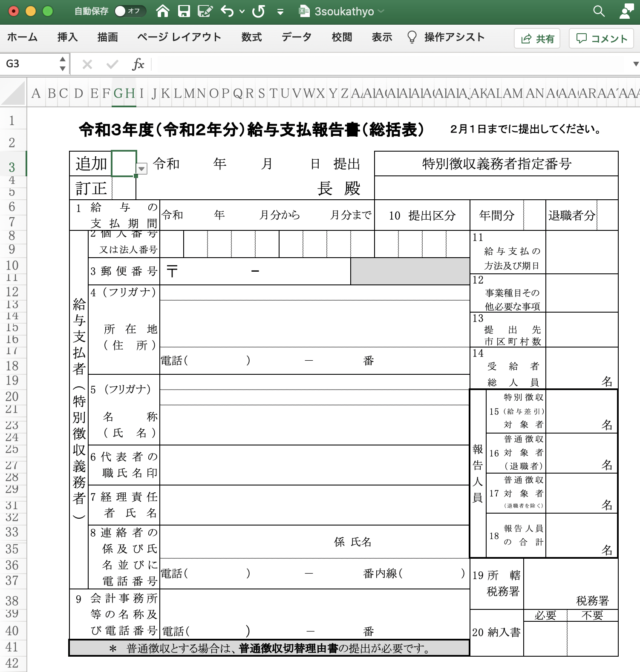Toggle the 自動保存 AutoSave switch

[x=130, y=11]
